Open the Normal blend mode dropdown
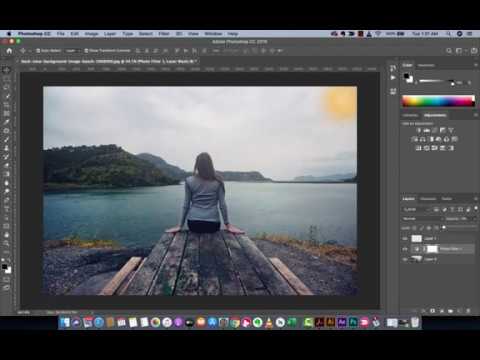480x360 pixels. [422, 219]
